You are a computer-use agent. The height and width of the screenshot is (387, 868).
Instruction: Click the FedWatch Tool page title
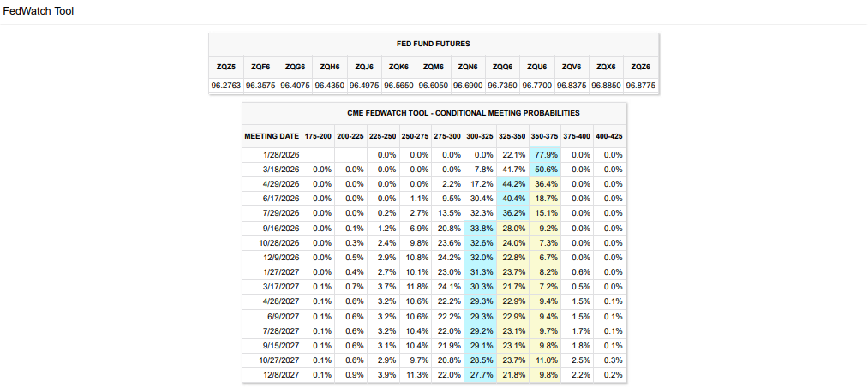[39, 11]
